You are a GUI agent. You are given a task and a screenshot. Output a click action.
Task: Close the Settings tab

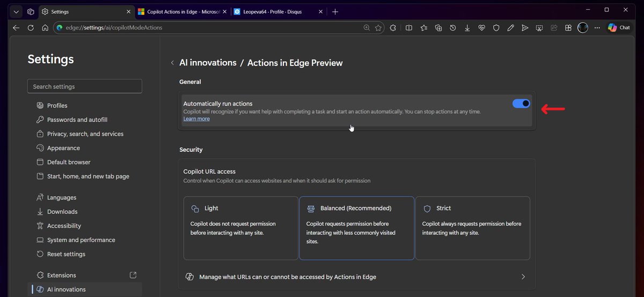click(x=128, y=11)
